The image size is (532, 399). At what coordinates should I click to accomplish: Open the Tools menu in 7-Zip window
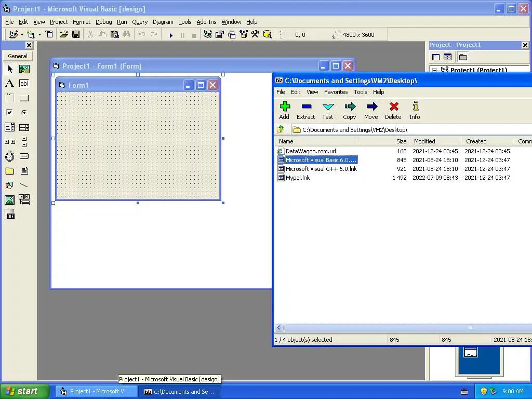click(361, 92)
